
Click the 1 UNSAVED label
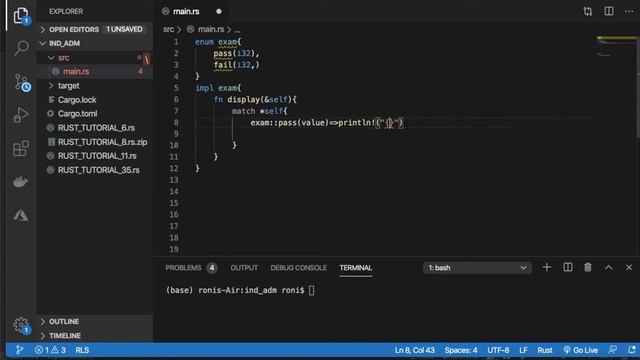(124, 29)
